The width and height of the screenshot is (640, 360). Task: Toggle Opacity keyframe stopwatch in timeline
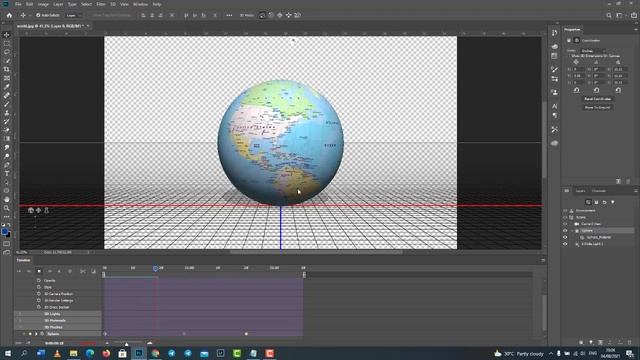(x=39, y=280)
